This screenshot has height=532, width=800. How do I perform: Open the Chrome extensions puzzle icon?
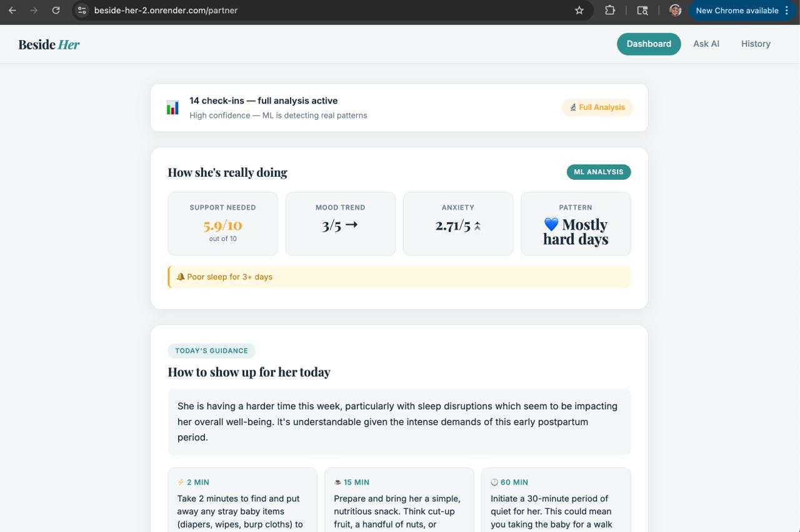point(610,10)
